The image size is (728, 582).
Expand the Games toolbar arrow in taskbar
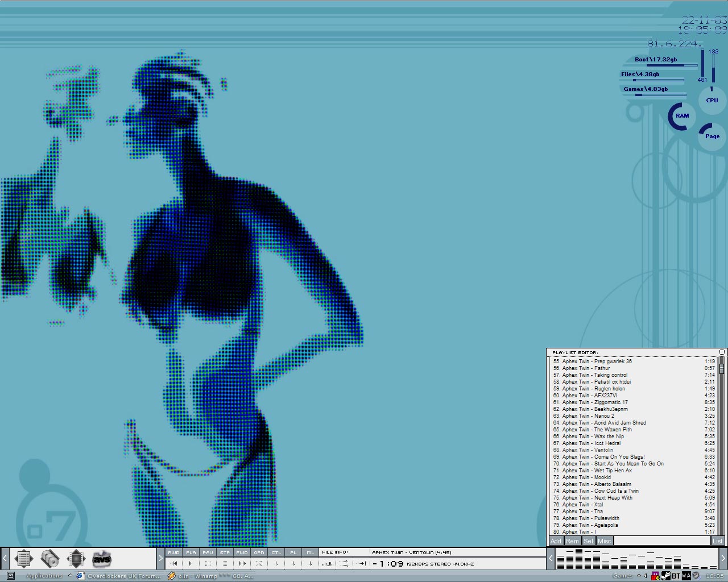click(639, 576)
